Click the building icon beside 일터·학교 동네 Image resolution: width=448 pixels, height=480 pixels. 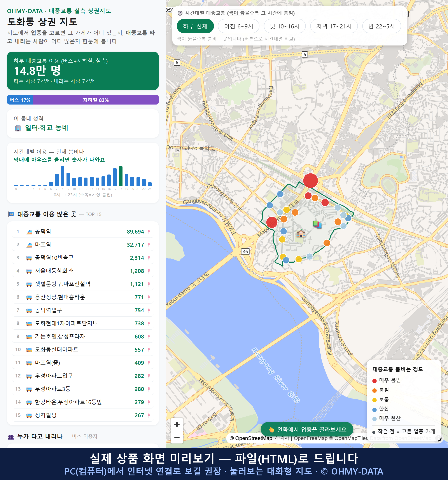click(18, 128)
